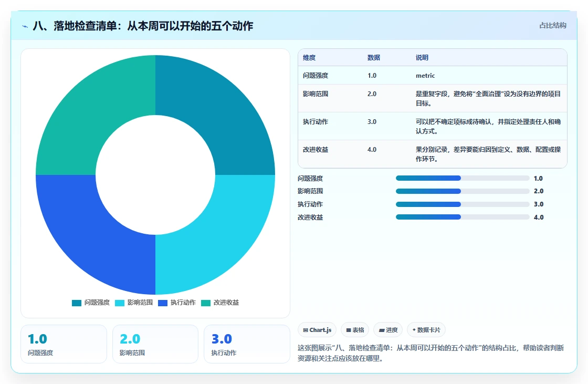Click the 执行动作 progress bar

463,204
